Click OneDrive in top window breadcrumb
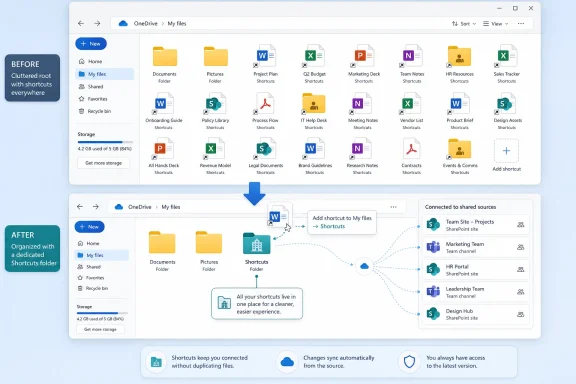The image size is (576, 384). pyautogui.click(x=145, y=24)
